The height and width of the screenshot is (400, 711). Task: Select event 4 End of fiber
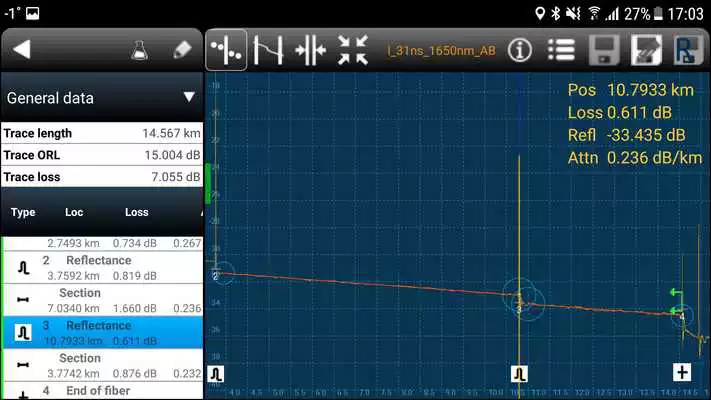(102, 391)
